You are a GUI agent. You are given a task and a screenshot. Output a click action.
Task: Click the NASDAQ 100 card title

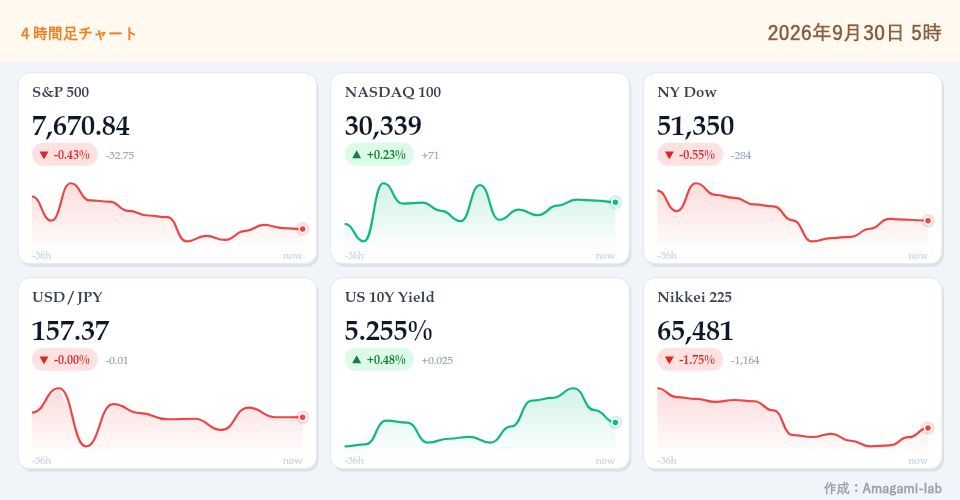click(x=393, y=92)
